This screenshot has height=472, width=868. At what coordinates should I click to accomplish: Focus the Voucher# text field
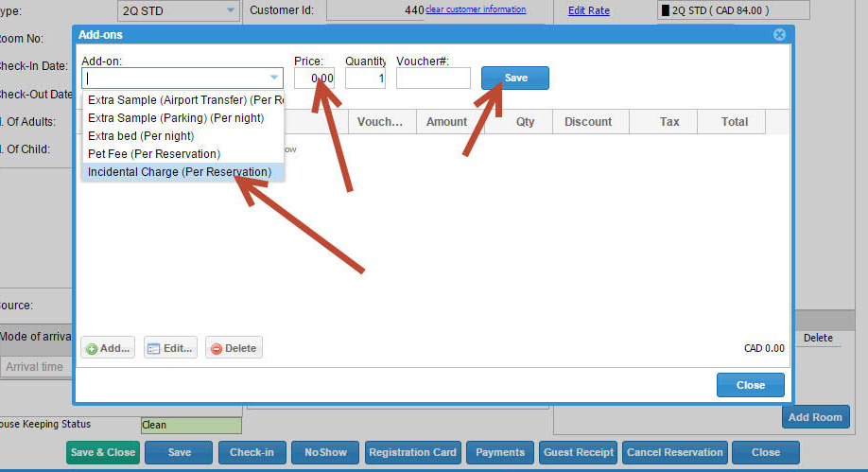[433, 78]
